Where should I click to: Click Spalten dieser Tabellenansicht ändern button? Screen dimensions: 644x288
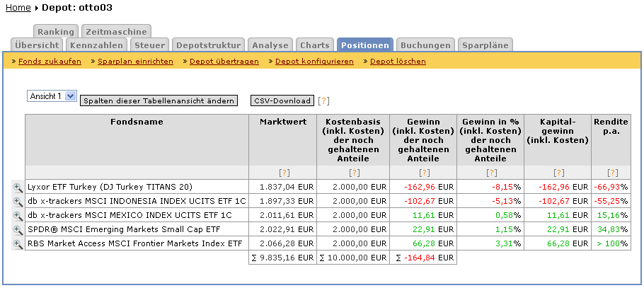159,101
